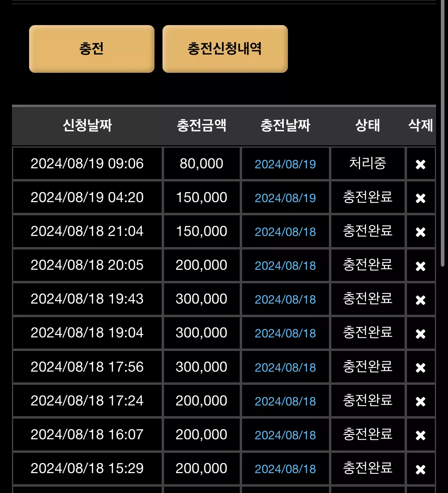Delete the 2024/08/18 16:07 request
Viewport: 448px width, 493px height.
421,435
